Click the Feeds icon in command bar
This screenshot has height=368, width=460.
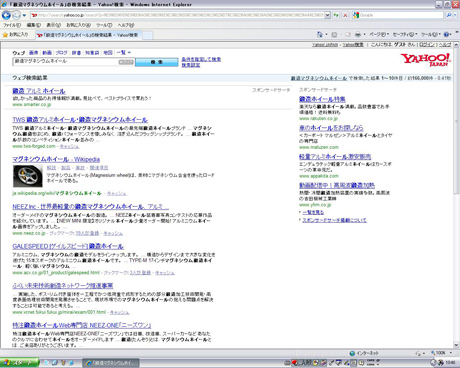(334, 34)
